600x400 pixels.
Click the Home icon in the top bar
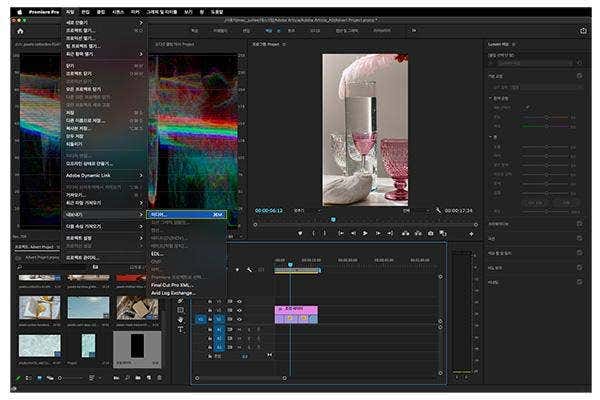[x=20, y=31]
